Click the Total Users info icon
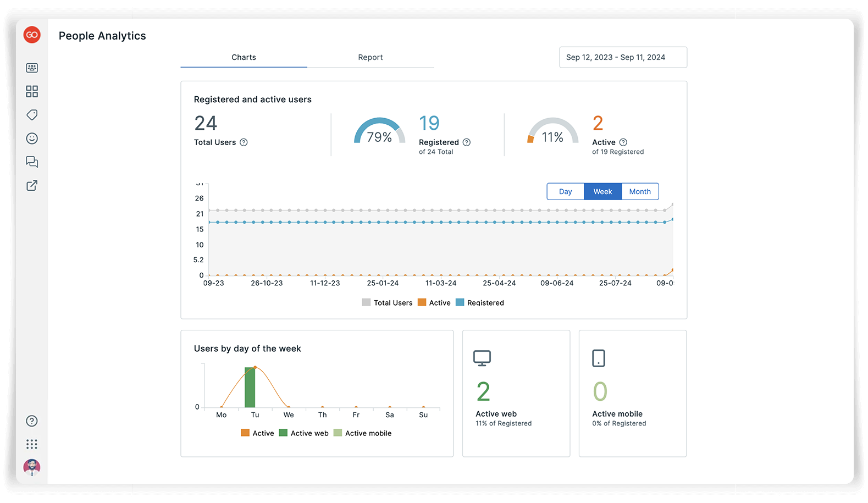 click(244, 142)
